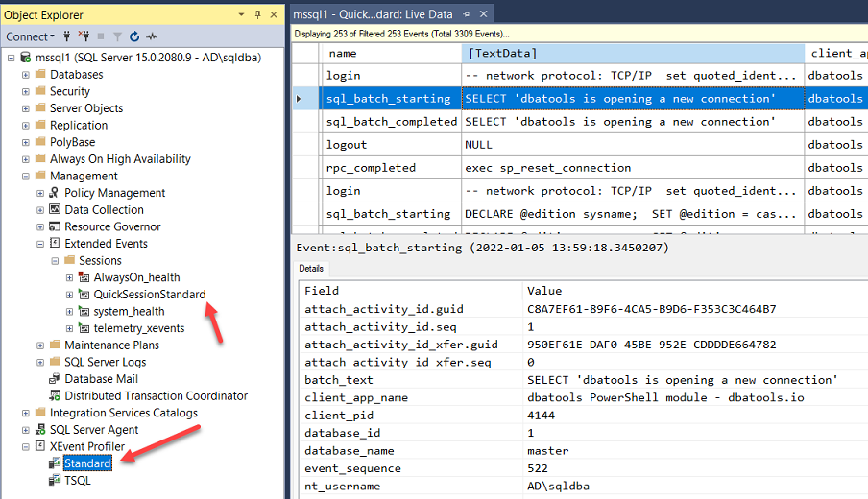This screenshot has width=868, height=499.
Task: Open the Activity Monitor pulse icon
Action: point(151,36)
